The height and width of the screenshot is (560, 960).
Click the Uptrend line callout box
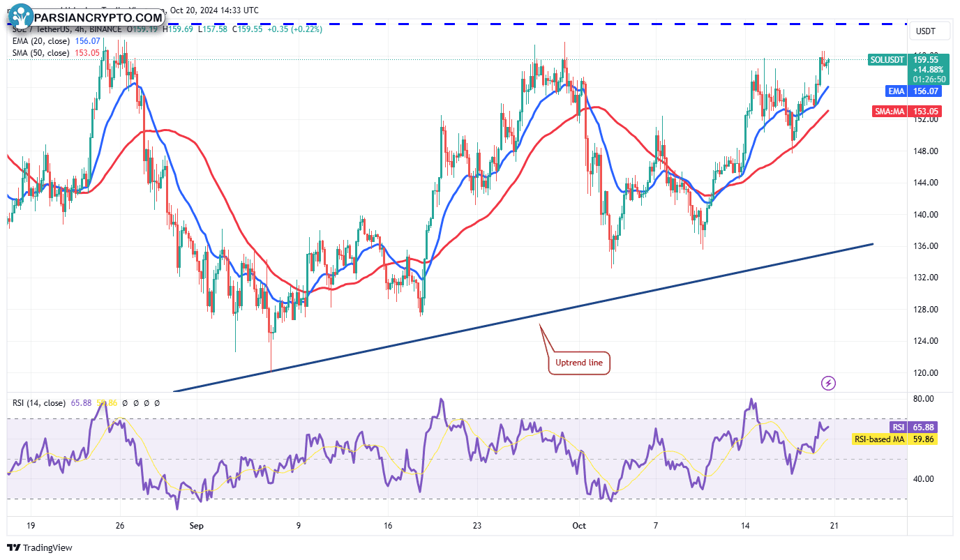(x=580, y=363)
